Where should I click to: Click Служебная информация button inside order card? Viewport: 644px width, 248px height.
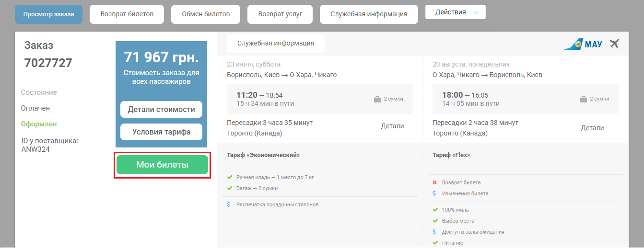click(x=276, y=43)
